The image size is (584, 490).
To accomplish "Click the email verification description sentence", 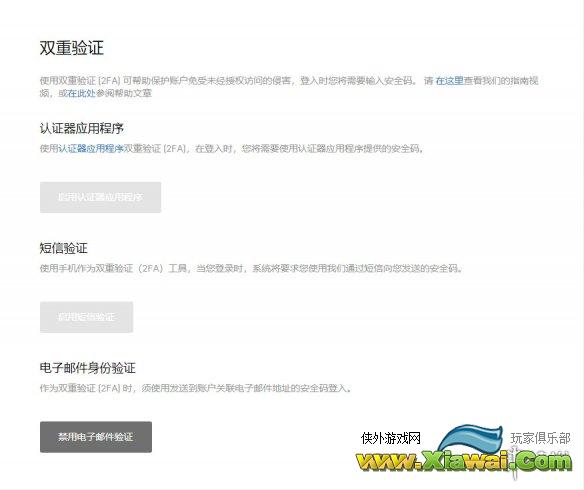I will 196,388.
